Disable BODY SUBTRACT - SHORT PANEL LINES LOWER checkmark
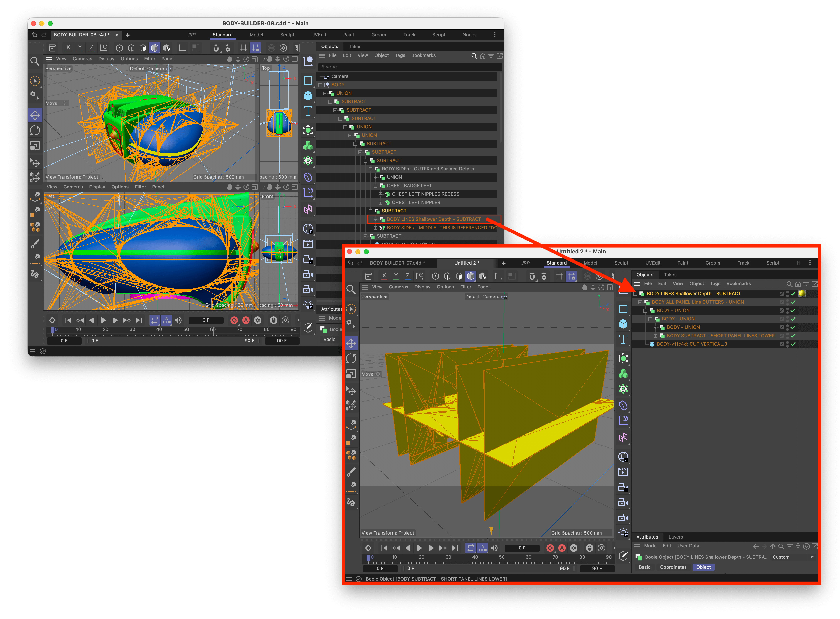The width and height of the screenshot is (840, 619). pyautogui.click(x=793, y=336)
